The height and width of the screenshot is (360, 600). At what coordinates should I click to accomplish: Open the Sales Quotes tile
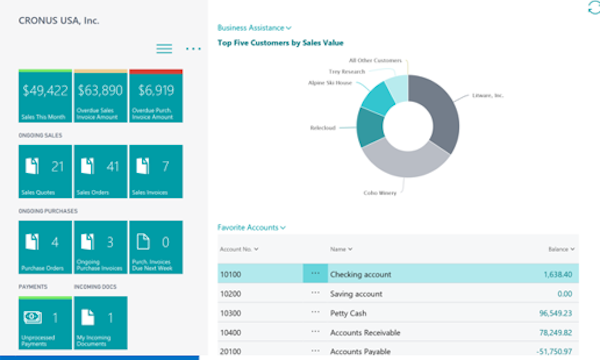tap(45, 171)
